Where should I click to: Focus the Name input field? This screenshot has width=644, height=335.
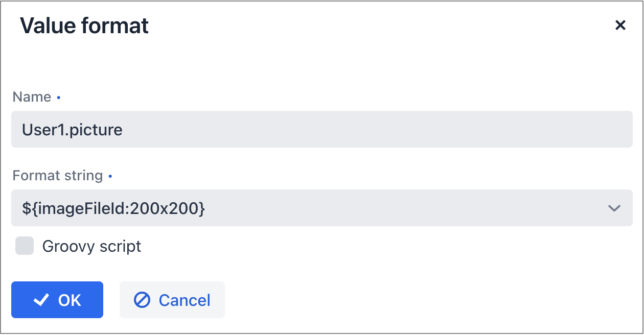(x=321, y=130)
